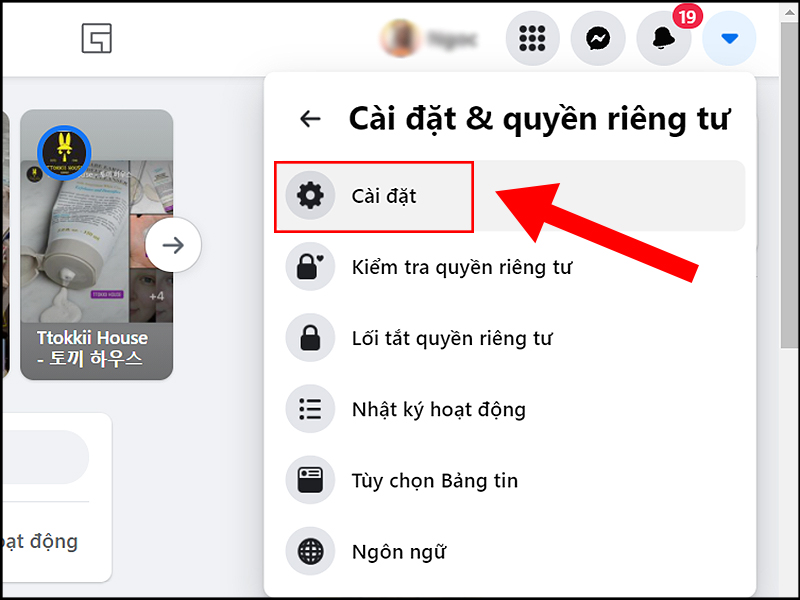
Task: Open Nhật ký hoạt động
Action: 510,409
